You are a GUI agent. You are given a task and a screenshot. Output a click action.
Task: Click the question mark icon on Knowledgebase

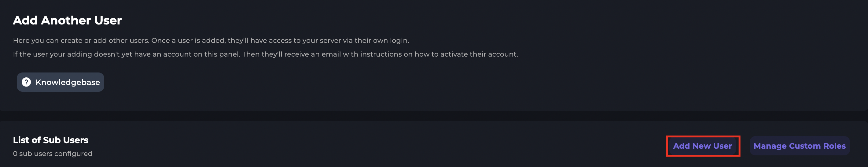pos(26,82)
